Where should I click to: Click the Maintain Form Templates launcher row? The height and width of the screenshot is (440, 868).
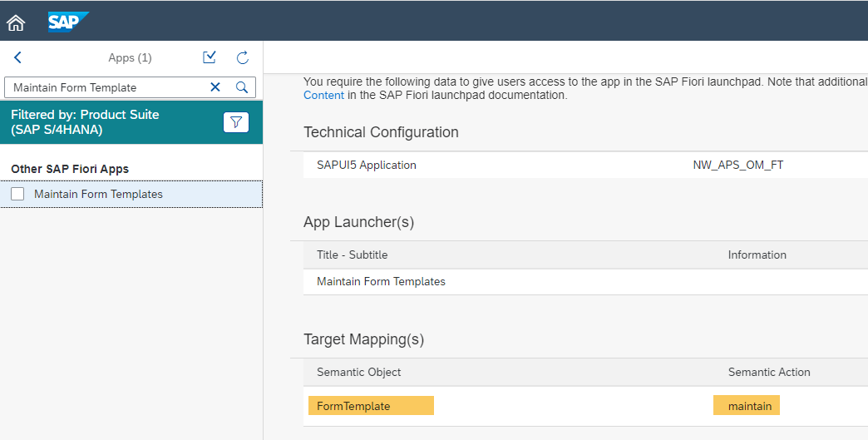tap(381, 281)
